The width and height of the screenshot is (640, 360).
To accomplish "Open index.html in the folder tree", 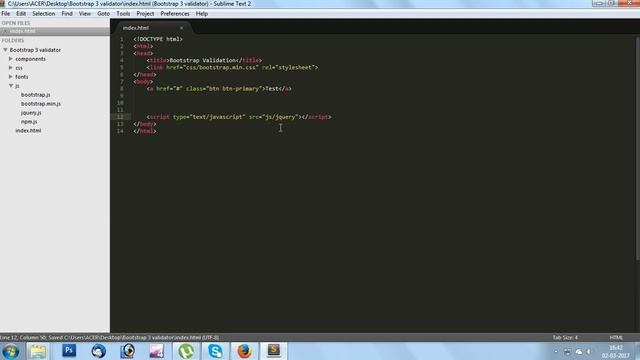I will pos(28,131).
